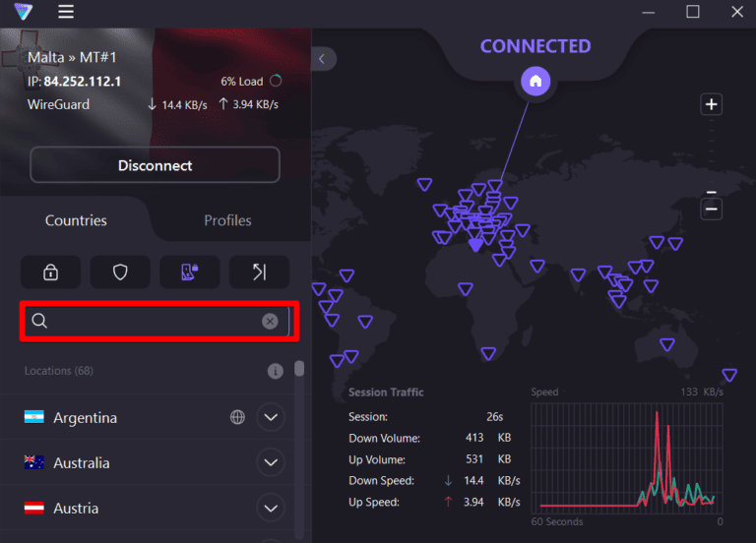Toggle the Kill Switch button
Viewport: 756px width, 543px height.
pos(190,271)
